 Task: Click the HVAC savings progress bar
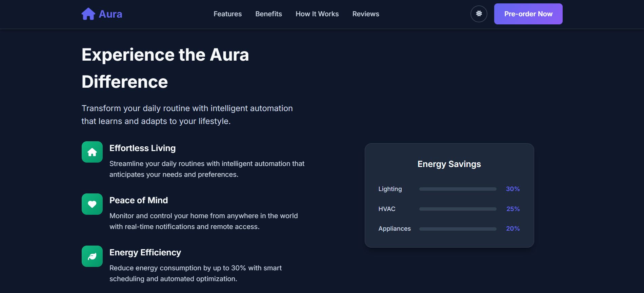[458, 209]
